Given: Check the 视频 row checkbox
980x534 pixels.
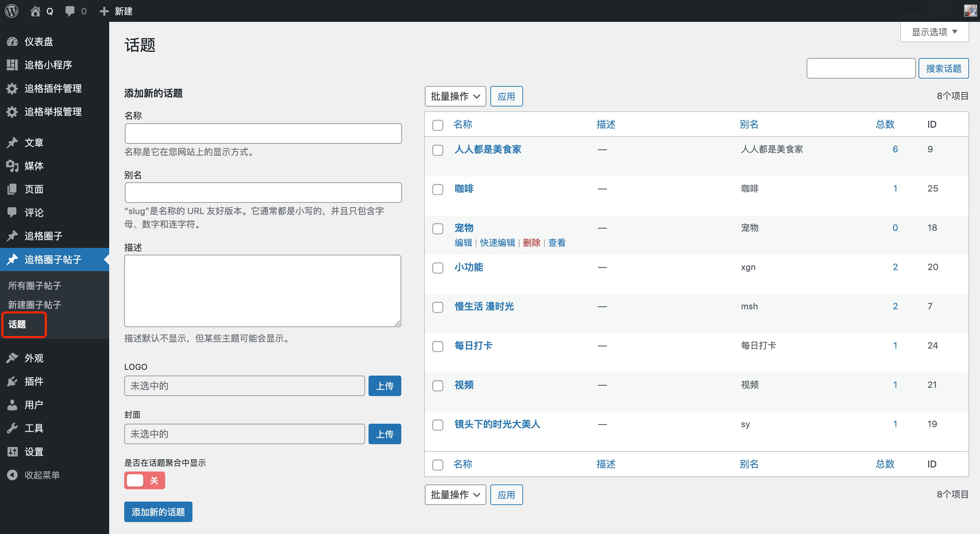Looking at the screenshot, I should point(437,385).
